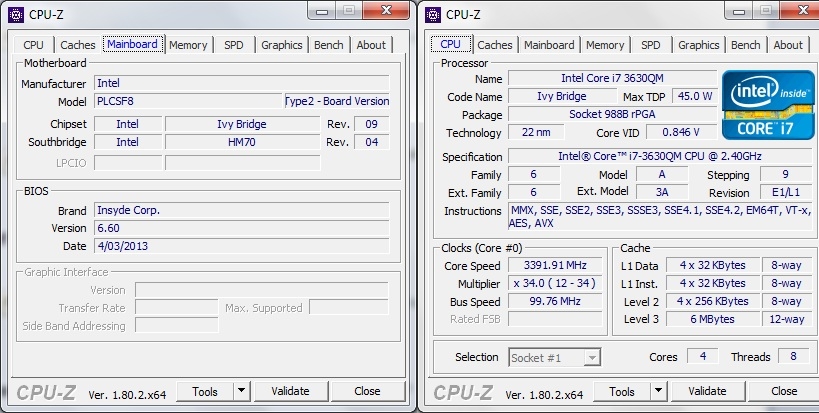The image size is (819, 413).
Task: Switch to the Memory tab in the left window
Action: click(x=189, y=45)
